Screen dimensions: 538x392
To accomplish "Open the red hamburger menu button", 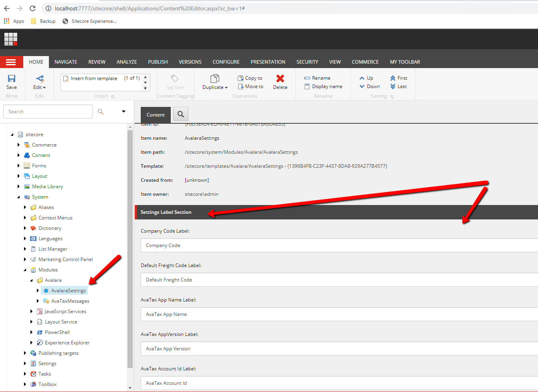I will pos(11,62).
